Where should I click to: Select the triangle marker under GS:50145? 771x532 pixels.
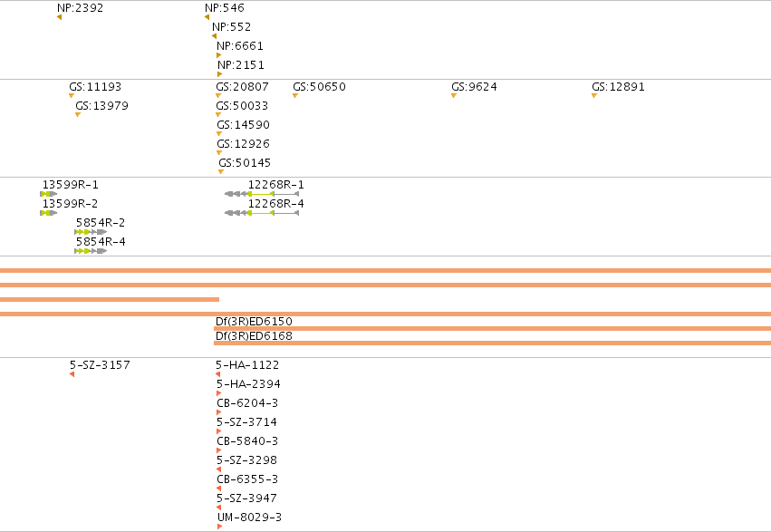[221, 172]
